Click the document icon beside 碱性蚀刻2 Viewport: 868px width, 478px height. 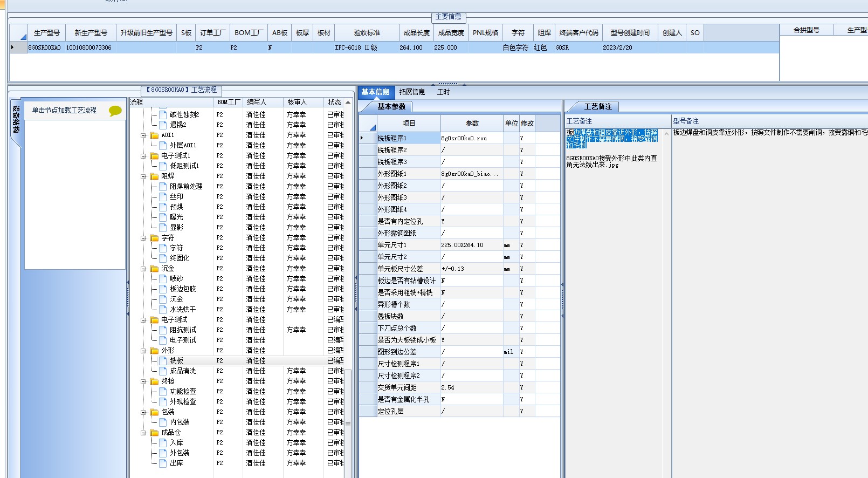point(163,114)
